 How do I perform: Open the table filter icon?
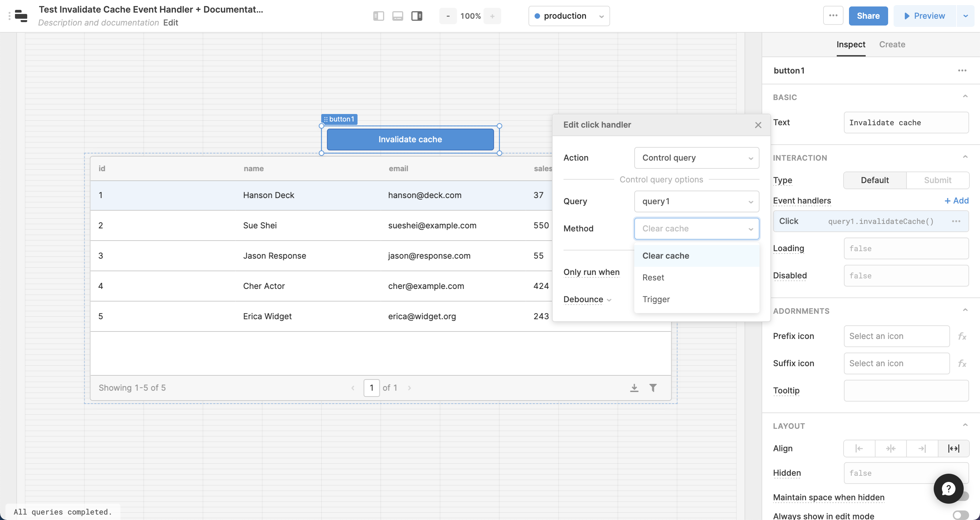pos(653,388)
